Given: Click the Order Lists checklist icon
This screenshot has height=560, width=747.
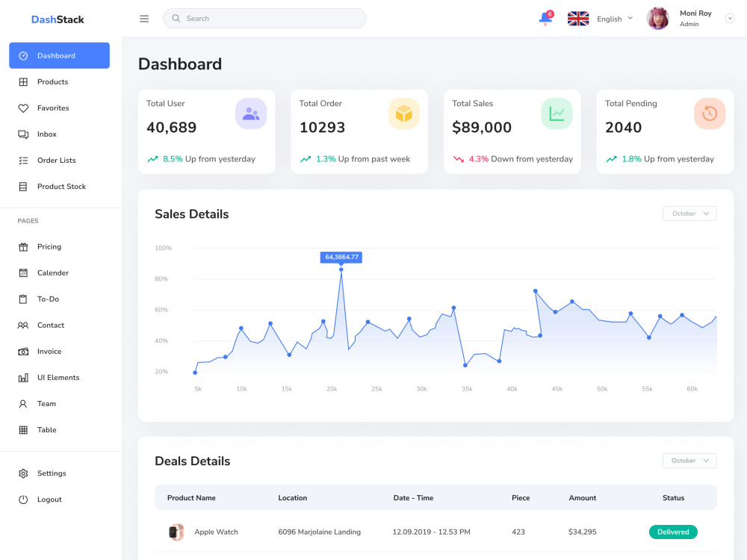Looking at the screenshot, I should pyautogui.click(x=23, y=161).
